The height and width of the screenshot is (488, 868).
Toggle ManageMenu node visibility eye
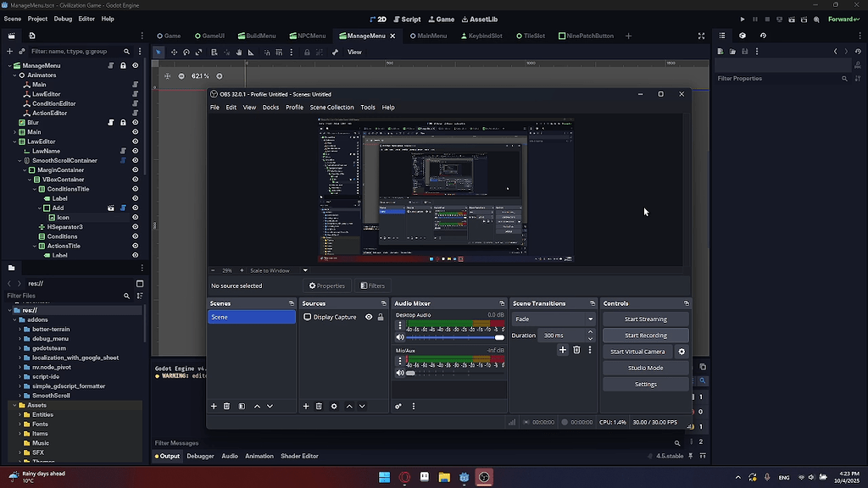tap(135, 65)
